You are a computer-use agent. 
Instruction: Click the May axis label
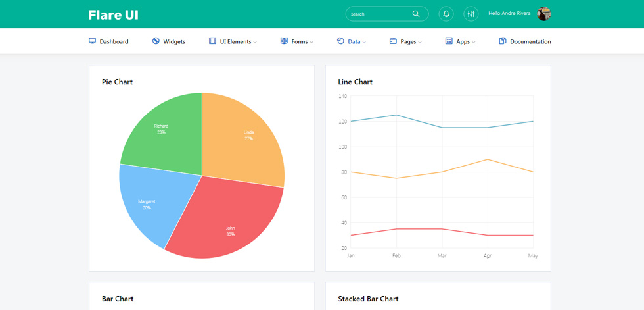pyautogui.click(x=533, y=256)
